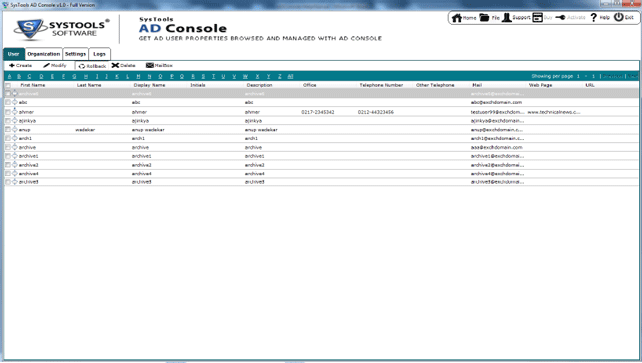Create a new user with the plus icon

12,65
